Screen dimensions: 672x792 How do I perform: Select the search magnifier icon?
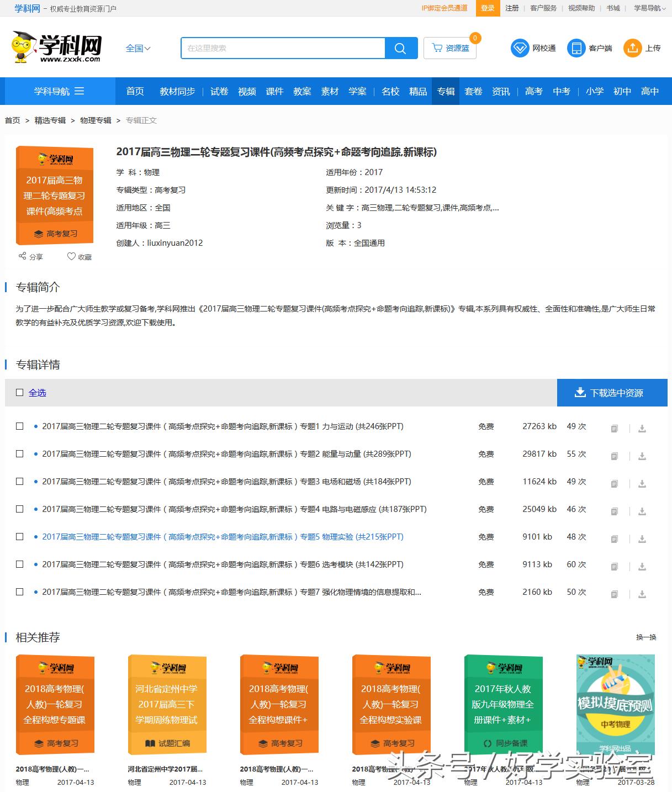pos(401,48)
